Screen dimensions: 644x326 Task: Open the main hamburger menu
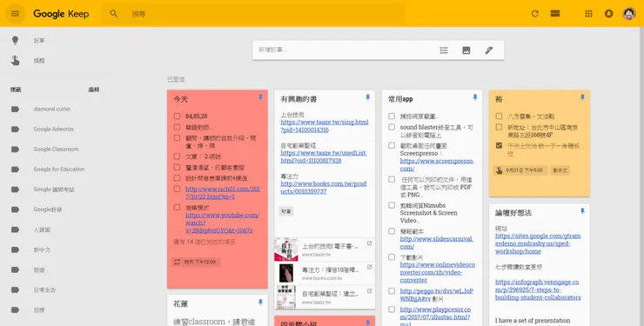[x=15, y=14]
